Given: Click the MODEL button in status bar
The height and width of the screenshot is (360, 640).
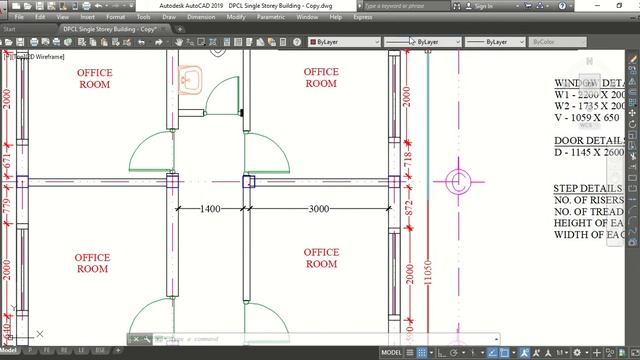Looking at the screenshot, I should pos(391,352).
